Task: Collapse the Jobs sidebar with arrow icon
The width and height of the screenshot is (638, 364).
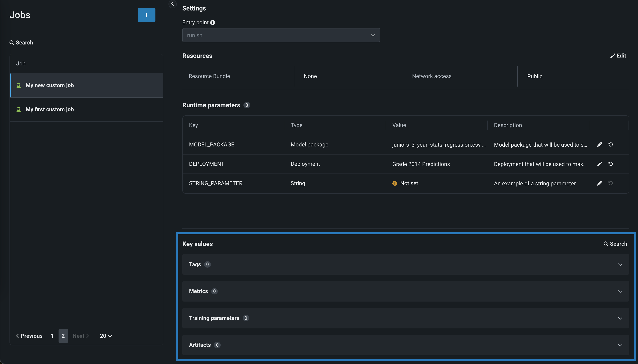Action: 172,4
